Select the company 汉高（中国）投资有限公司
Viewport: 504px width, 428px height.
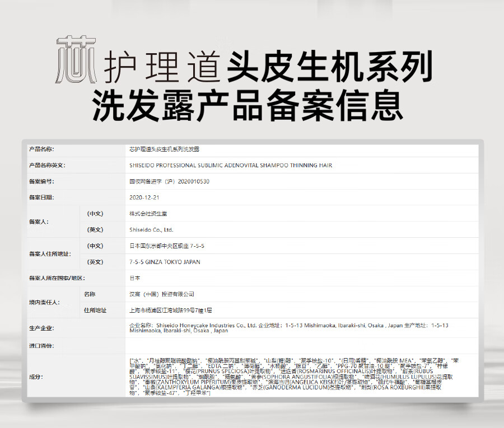point(162,294)
